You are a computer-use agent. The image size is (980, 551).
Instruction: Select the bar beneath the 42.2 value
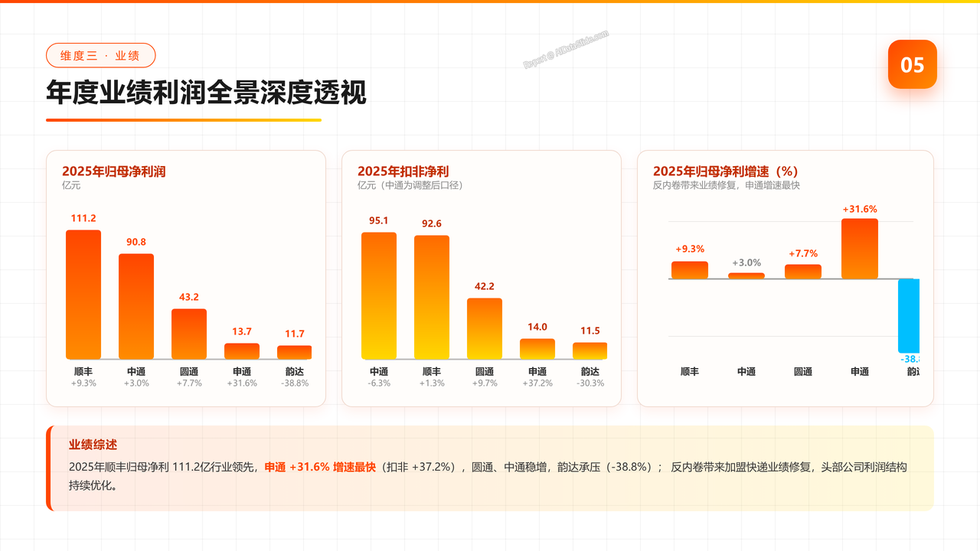[485, 328]
